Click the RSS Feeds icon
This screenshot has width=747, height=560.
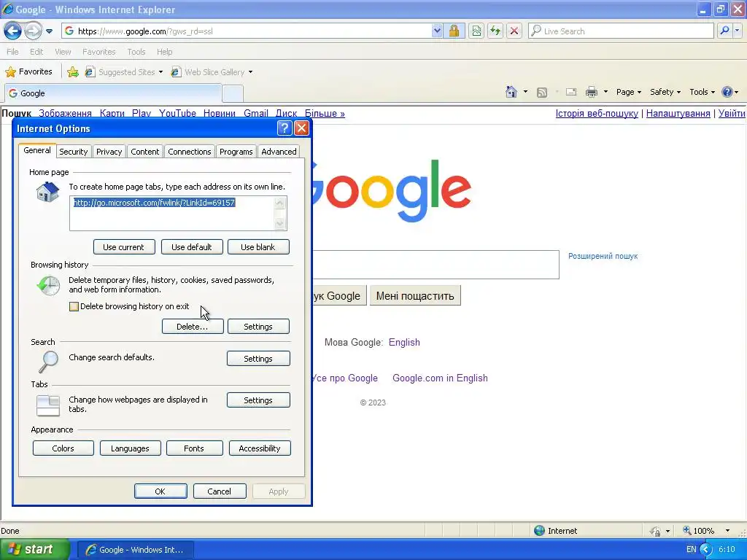[542, 92]
